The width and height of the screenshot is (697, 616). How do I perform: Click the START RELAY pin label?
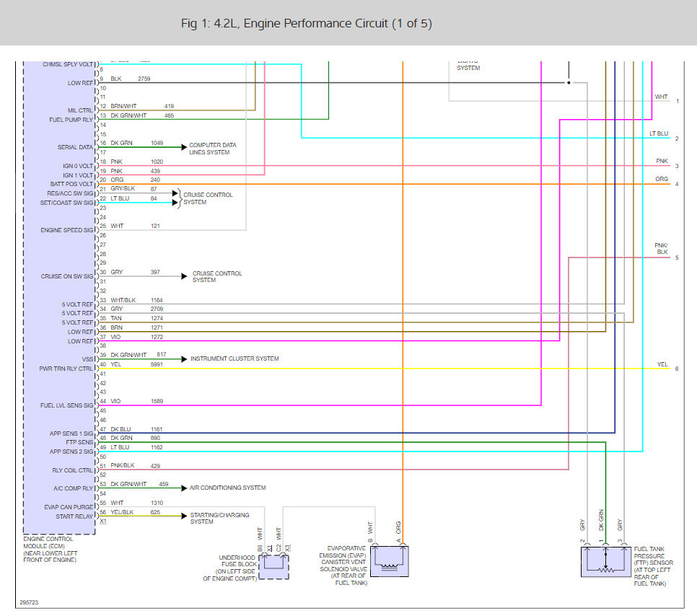pyautogui.click(x=74, y=516)
